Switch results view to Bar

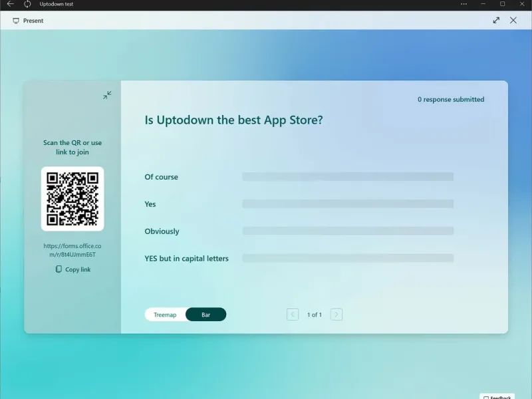[x=206, y=315]
